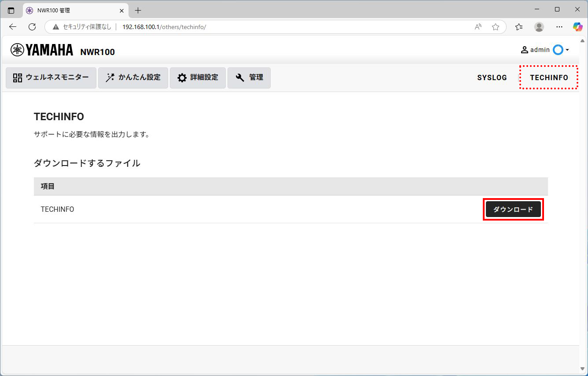The image size is (588, 376).
Task: Add this page to favorites star
Action: click(496, 27)
